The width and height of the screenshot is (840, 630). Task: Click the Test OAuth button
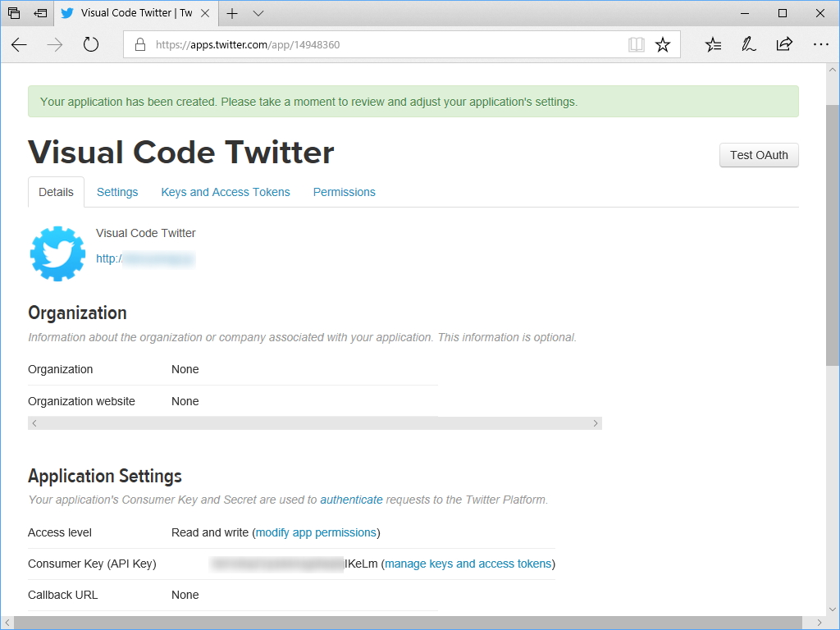coord(759,155)
